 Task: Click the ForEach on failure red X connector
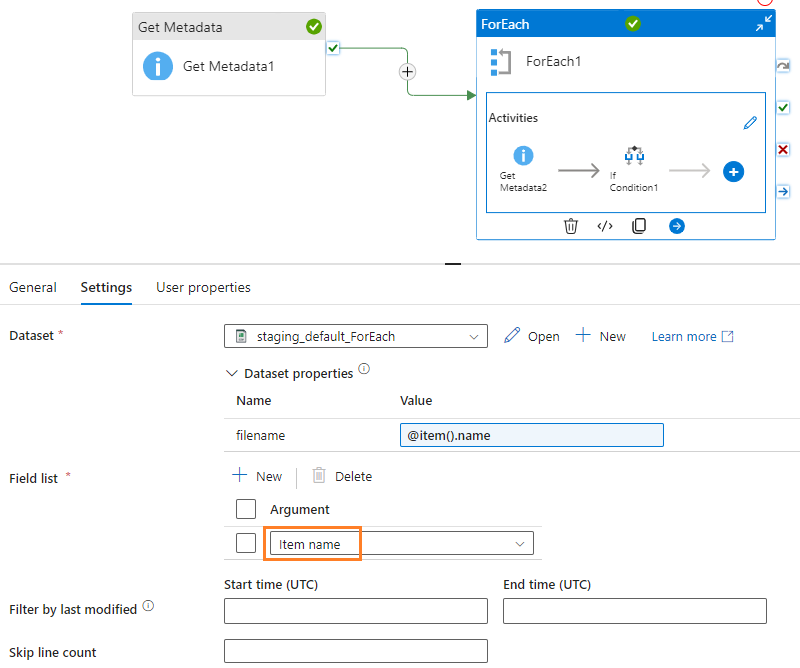783,150
